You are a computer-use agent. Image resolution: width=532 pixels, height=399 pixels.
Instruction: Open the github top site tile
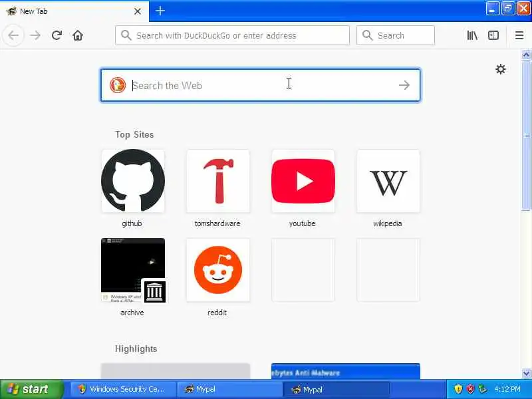[x=133, y=181]
